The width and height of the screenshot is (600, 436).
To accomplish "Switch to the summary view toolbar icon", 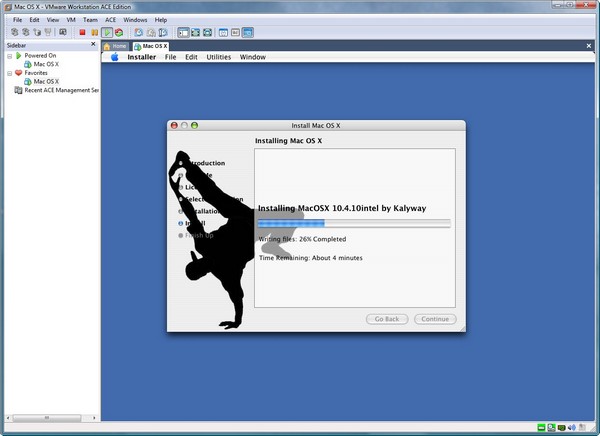I will [x=223, y=33].
